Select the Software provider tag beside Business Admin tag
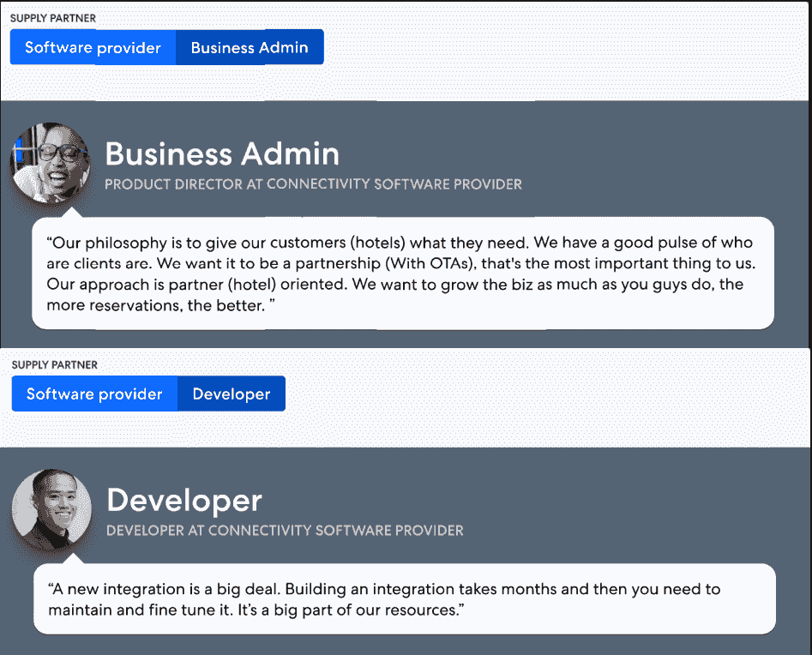 click(93, 47)
